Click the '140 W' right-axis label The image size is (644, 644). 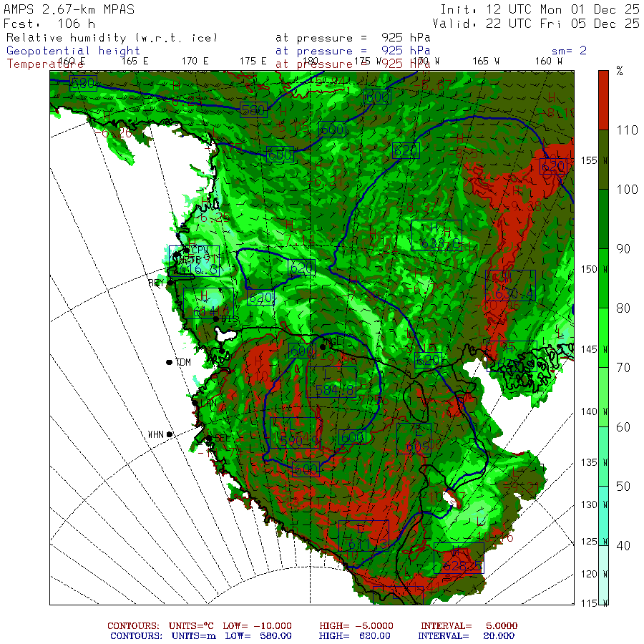tap(595, 411)
